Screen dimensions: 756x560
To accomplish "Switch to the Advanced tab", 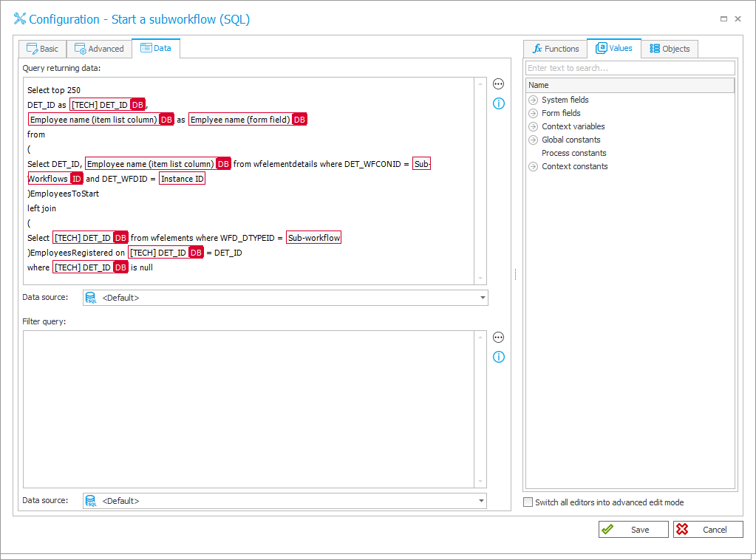I will 99,48.
